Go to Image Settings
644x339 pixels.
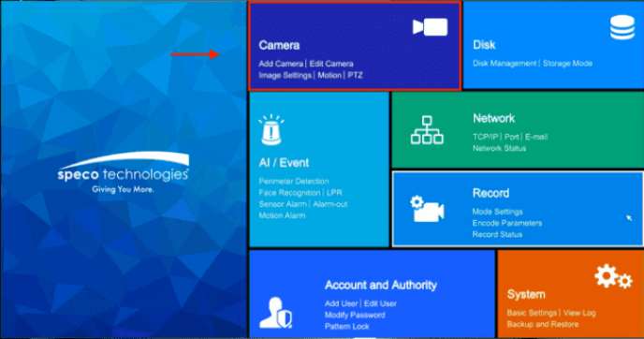pyautogui.click(x=285, y=75)
